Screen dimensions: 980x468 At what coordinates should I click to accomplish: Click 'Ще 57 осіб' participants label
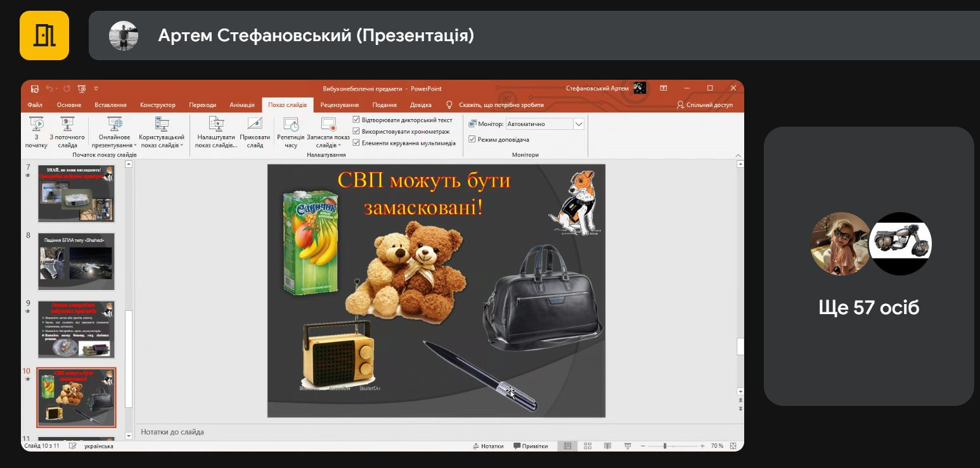click(x=868, y=308)
